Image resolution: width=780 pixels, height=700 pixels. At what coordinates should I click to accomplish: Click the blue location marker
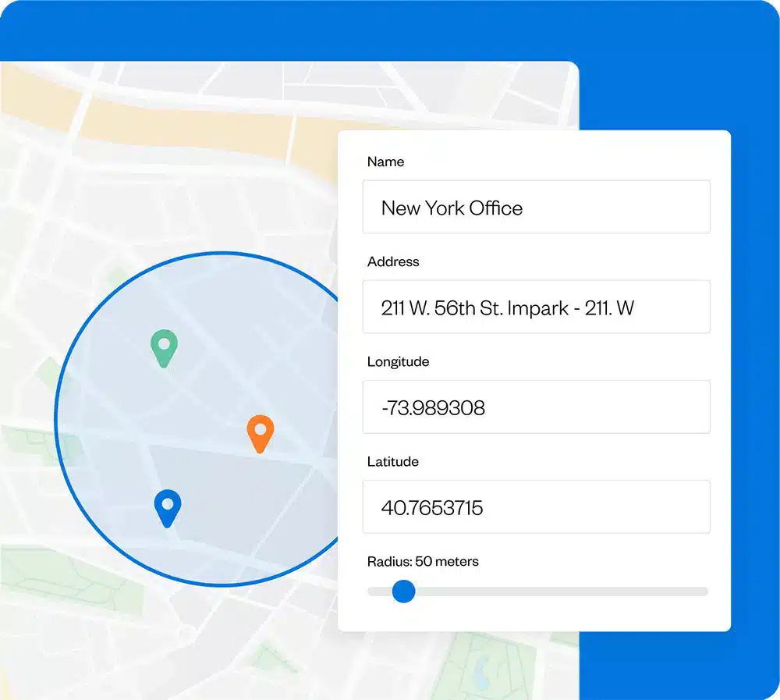pyautogui.click(x=167, y=506)
